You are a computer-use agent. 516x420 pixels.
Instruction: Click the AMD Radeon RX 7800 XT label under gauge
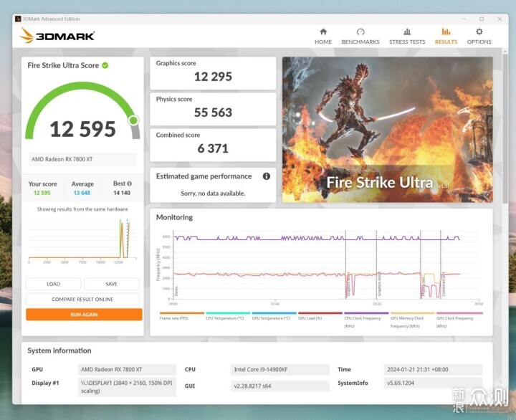pos(82,159)
